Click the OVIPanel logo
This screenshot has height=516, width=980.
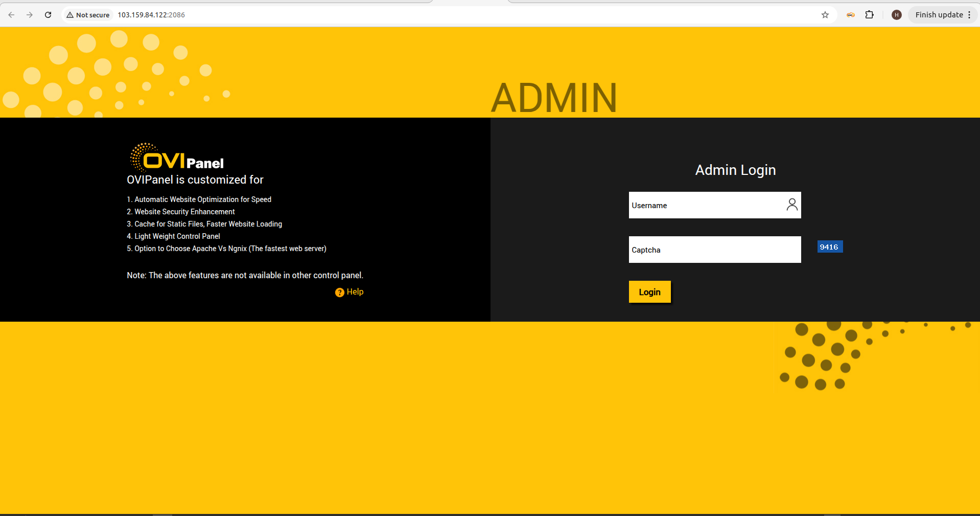(177, 158)
